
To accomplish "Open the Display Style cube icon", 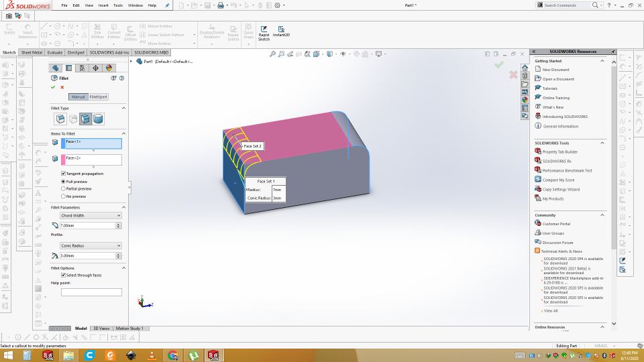I will tap(329, 54).
